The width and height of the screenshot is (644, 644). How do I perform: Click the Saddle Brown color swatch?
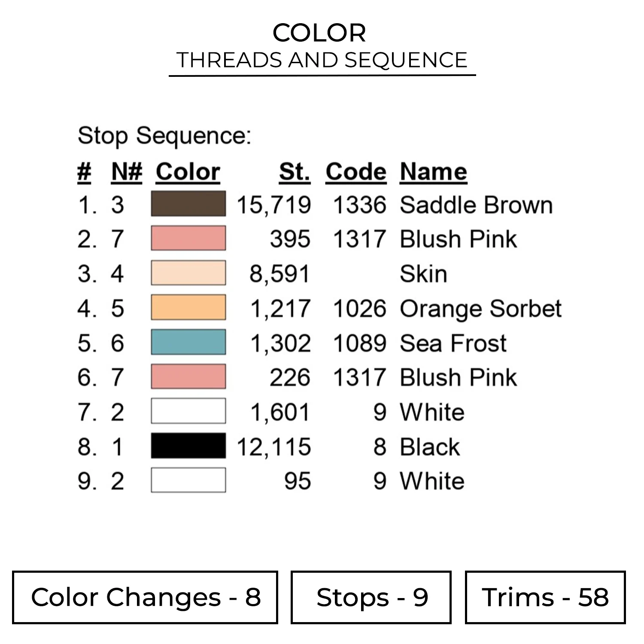188,204
